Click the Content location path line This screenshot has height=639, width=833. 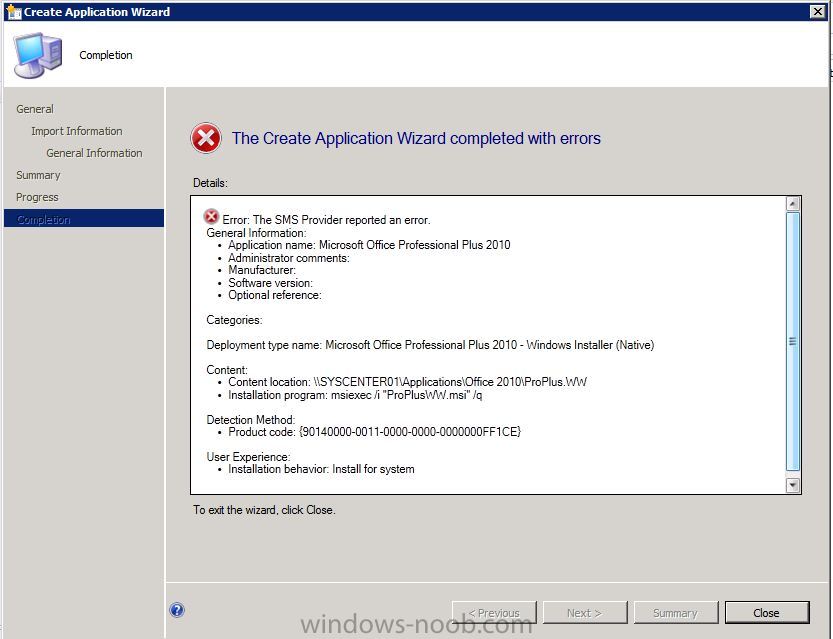(407, 382)
